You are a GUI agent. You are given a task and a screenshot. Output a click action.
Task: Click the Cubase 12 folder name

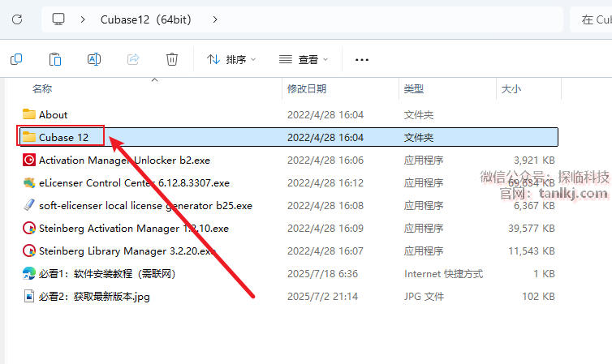pos(63,137)
